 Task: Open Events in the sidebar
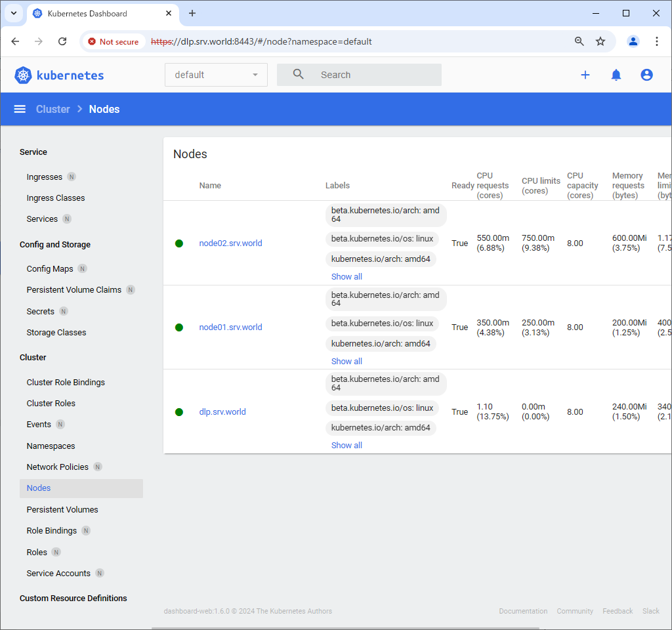pyautogui.click(x=39, y=425)
